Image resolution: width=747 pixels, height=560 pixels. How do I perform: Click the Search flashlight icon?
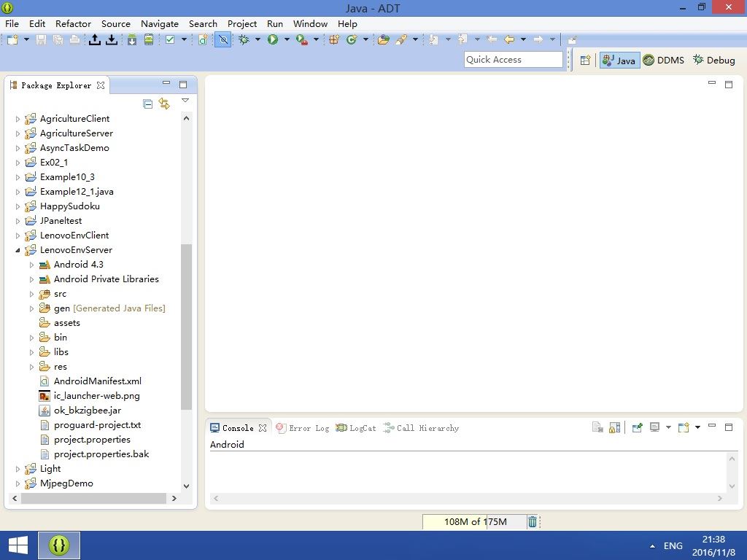pyautogui.click(x=401, y=40)
